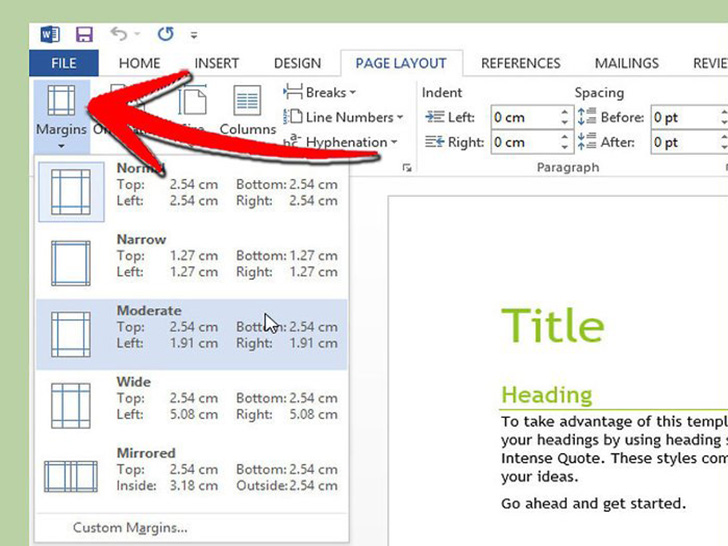This screenshot has height=546, width=728.
Task: Switch to the INSERT tab
Action: [216, 63]
